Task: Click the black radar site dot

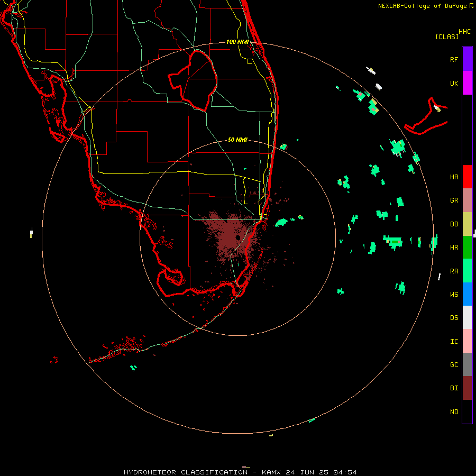Action: [237, 237]
